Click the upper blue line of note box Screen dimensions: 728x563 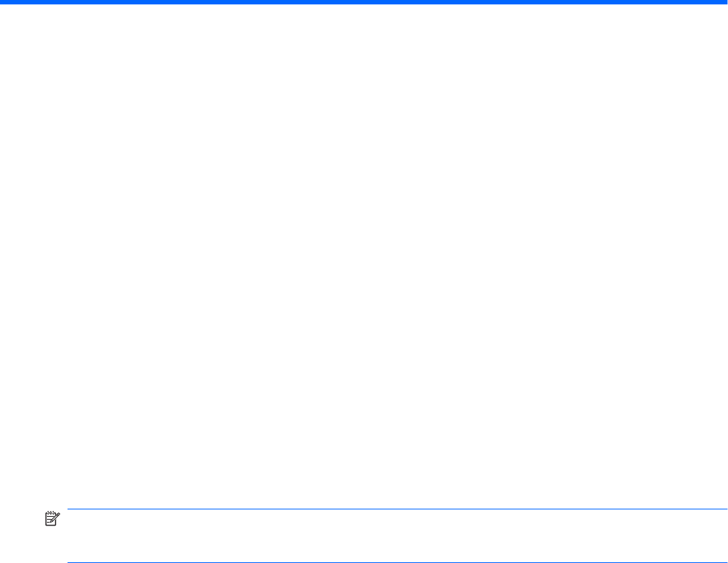click(x=398, y=509)
